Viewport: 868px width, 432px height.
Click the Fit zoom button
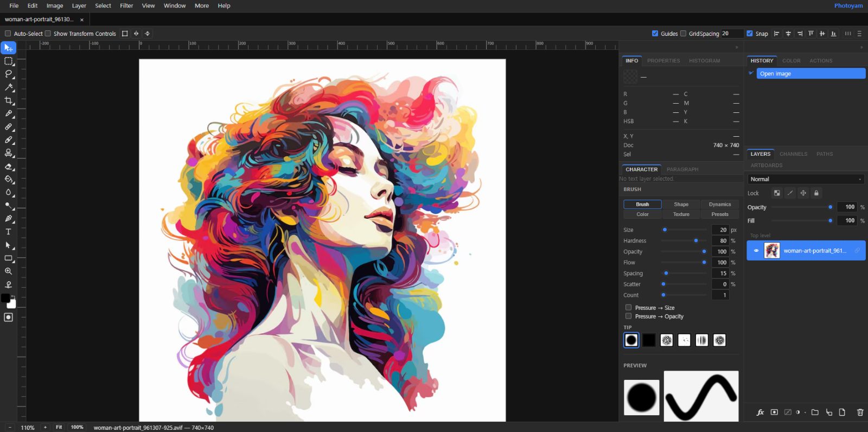tap(59, 427)
